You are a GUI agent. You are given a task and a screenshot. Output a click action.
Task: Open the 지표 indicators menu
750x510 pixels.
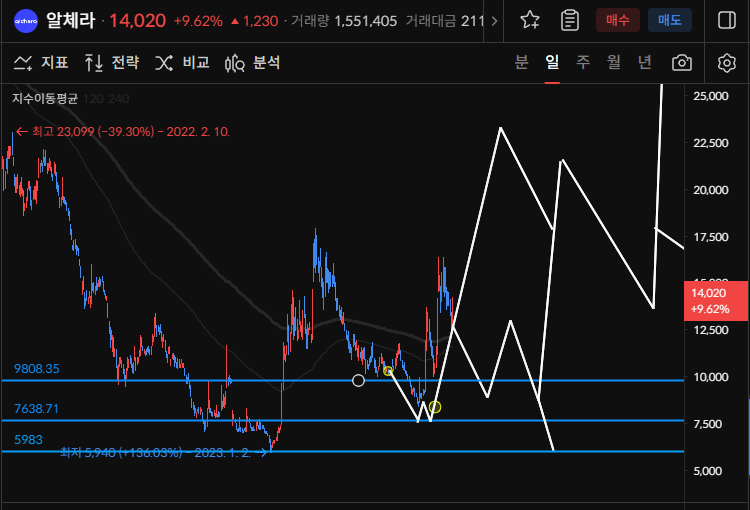[41, 63]
